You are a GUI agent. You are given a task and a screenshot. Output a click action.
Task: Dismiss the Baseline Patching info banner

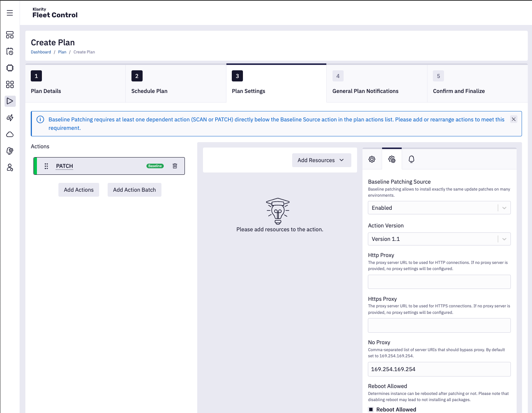point(514,119)
